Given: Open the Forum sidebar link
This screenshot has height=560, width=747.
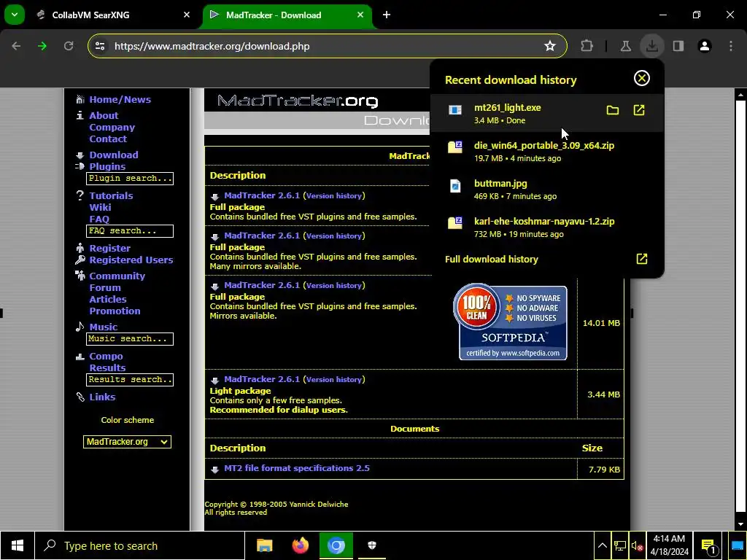Looking at the screenshot, I should [x=105, y=287].
